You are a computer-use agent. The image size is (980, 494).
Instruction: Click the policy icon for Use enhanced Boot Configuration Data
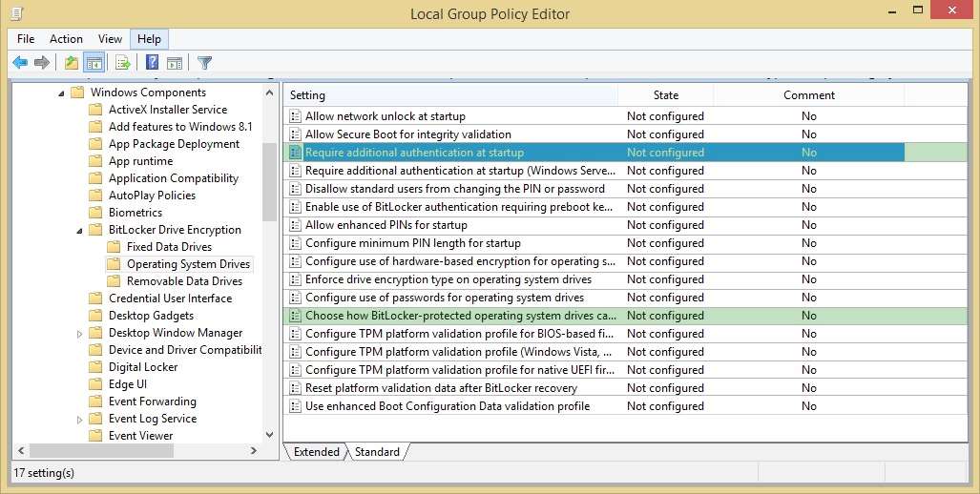point(296,406)
